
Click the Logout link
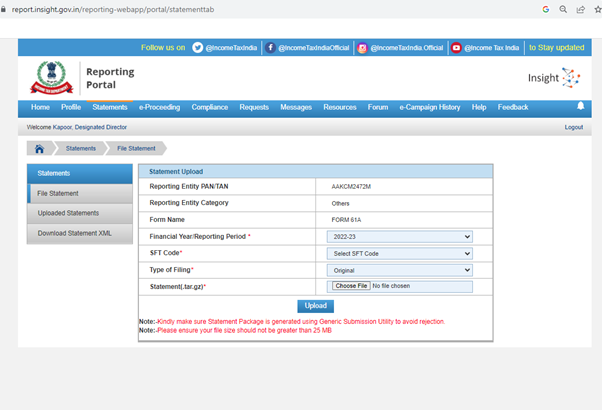tap(573, 127)
